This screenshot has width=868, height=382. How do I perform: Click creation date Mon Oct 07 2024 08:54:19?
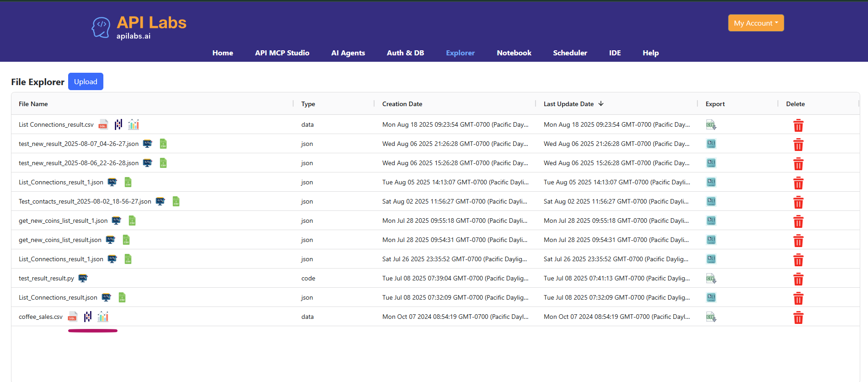click(455, 317)
